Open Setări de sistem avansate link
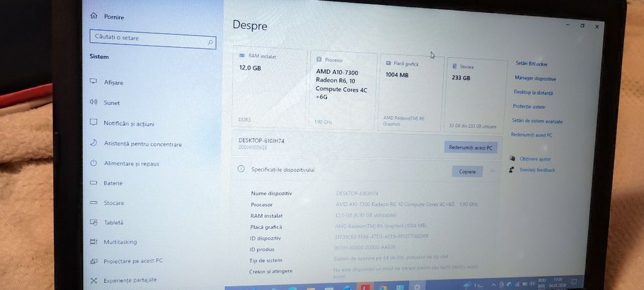The width and height of the screenshot is (644, 290). tap(537, 121)
